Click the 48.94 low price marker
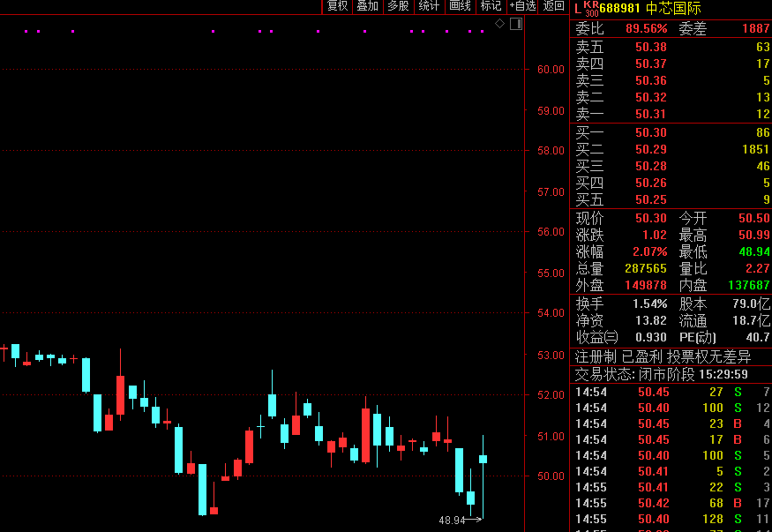772x532 pixels. tap(452, 521)
